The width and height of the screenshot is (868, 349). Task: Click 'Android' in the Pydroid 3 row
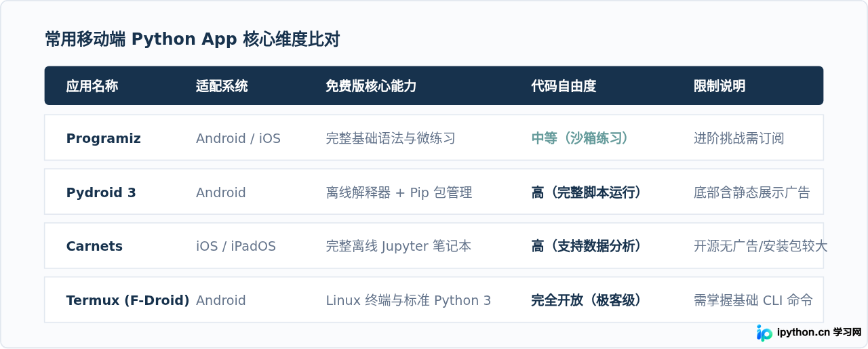coord(221,192)
